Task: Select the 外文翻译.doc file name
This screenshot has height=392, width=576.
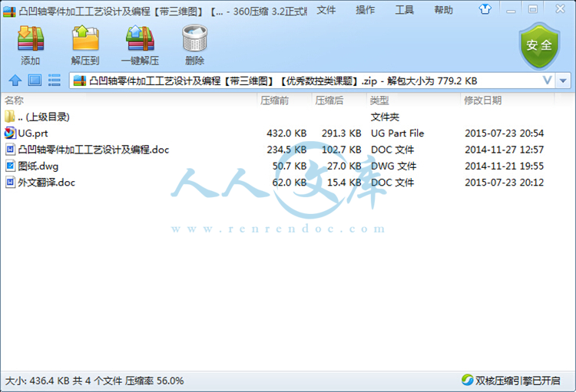Action: tap(46, 183)
